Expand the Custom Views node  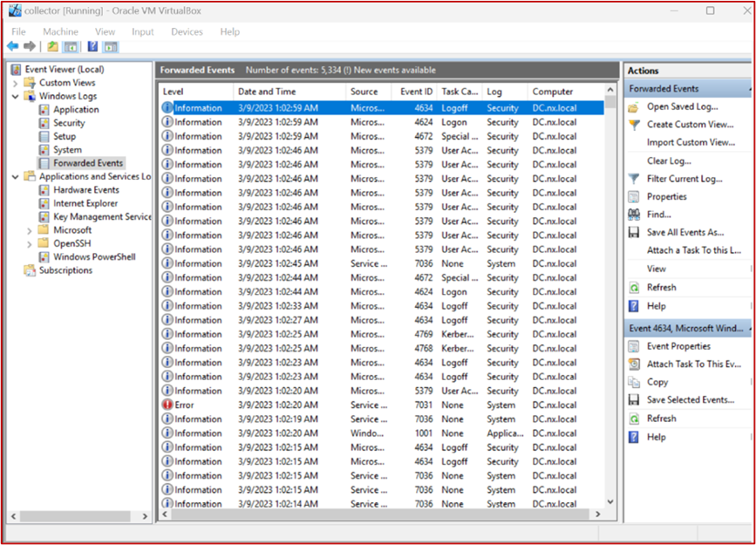(15, 83)
